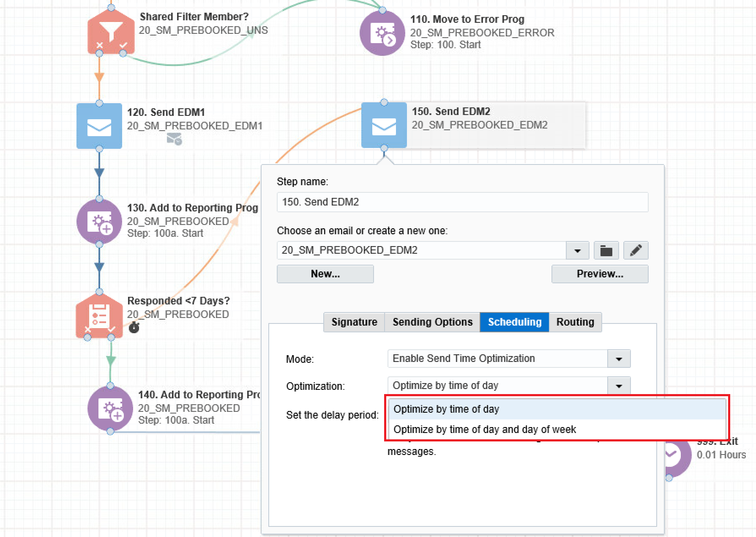Select the 120. Send EDM1 envelope node
This screenshot has height=537, width=756.
point(99,126)
